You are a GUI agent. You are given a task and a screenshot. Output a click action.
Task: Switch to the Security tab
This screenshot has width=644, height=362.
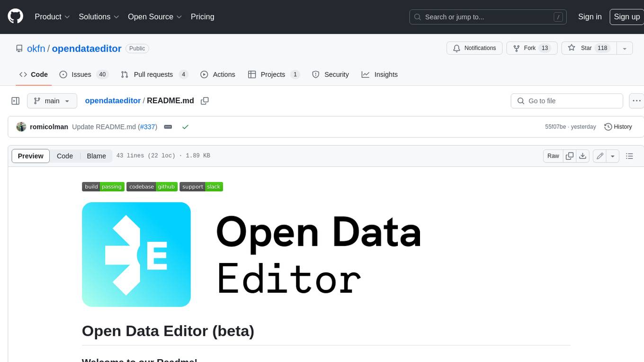pyautogui.click(x=331, y=74)
